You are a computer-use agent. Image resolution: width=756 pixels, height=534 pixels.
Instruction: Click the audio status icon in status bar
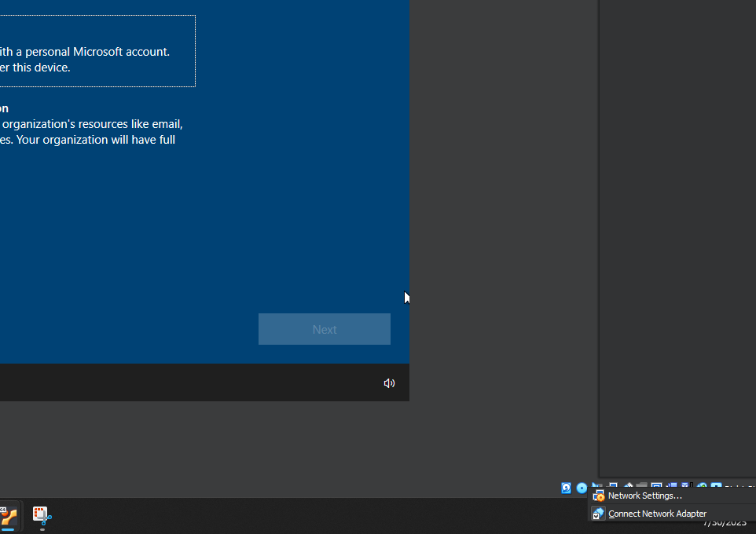[x=597, y=487]
